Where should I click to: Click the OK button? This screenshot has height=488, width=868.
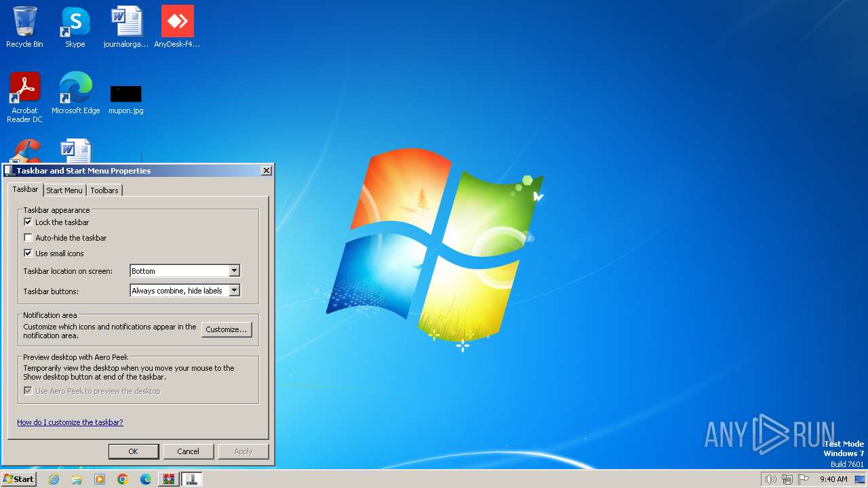tap(134, 451)
